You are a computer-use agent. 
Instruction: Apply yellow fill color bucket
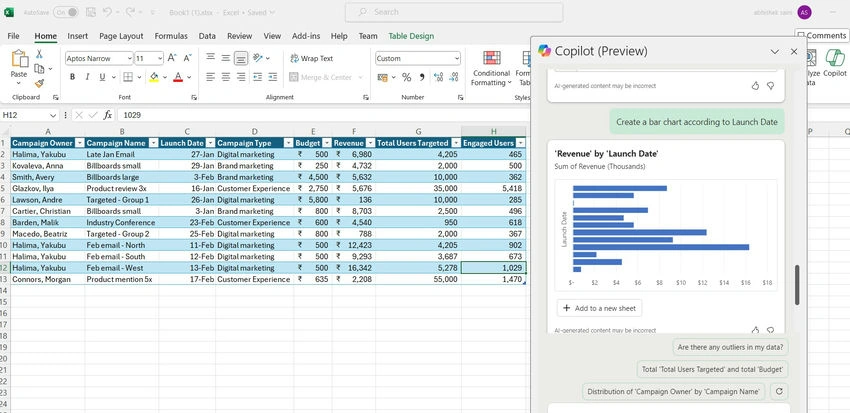154,77
